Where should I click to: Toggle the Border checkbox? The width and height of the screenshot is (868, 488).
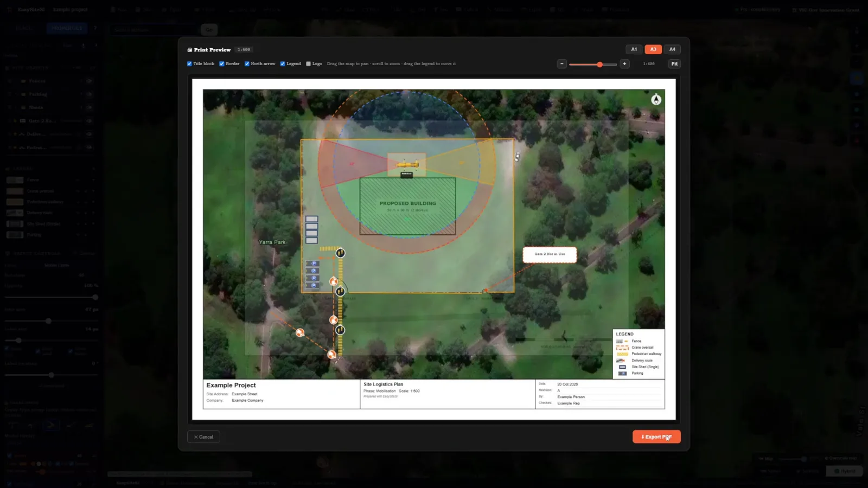[221, 64]
